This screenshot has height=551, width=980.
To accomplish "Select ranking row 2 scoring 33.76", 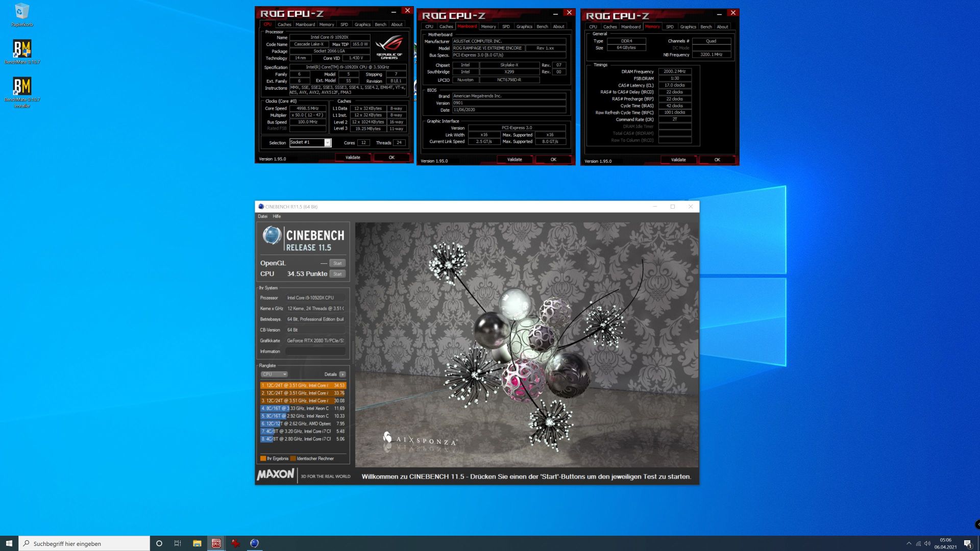I will tap(303, 393).
